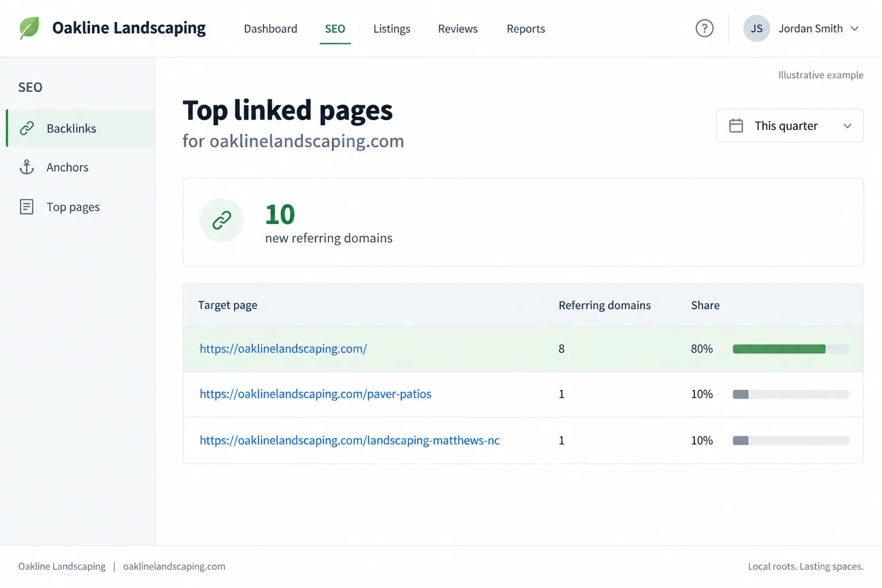The height and width of the screenshot is (588, 882).
Task: Sort by the Referring domains column header
Action: point(605,305)
